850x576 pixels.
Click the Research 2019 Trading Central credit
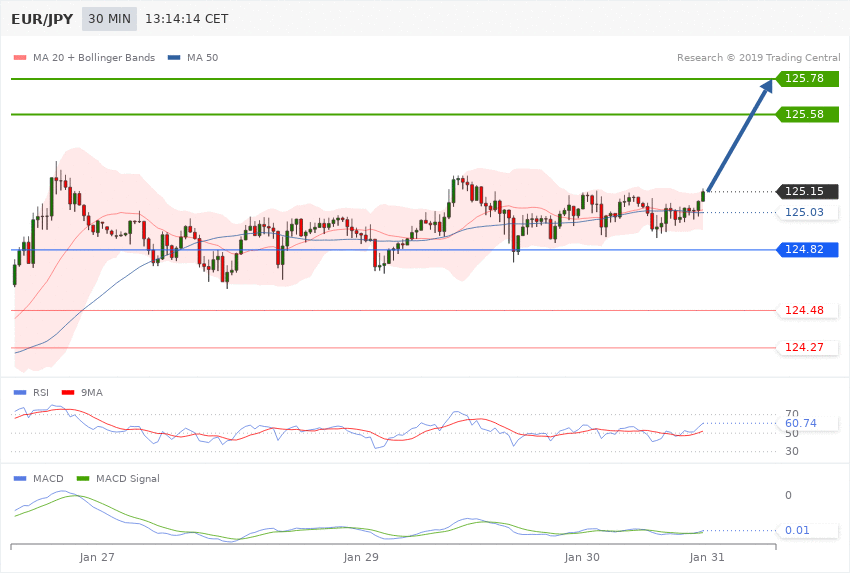(758, 58)
